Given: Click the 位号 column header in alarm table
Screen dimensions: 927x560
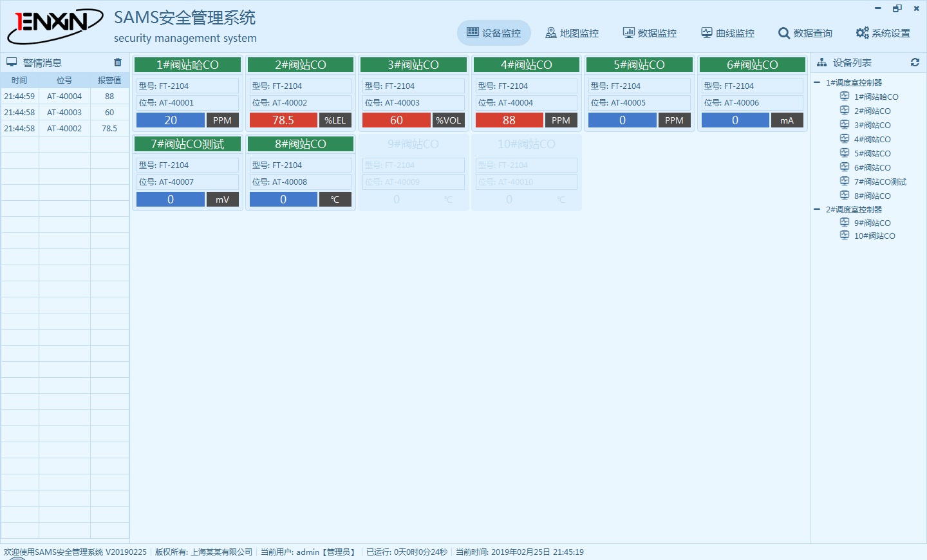Looking at the screenshot, I should 64,80.
